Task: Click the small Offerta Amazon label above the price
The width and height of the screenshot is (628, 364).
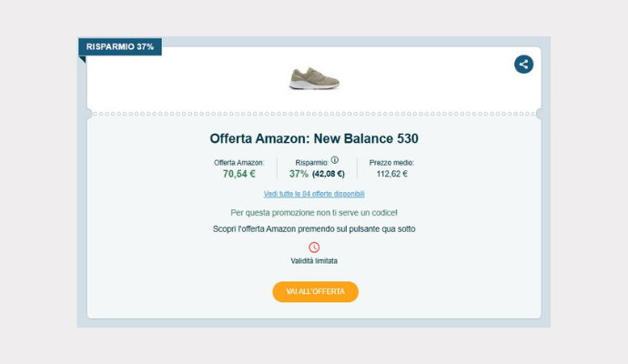Action: click(239, 163)
